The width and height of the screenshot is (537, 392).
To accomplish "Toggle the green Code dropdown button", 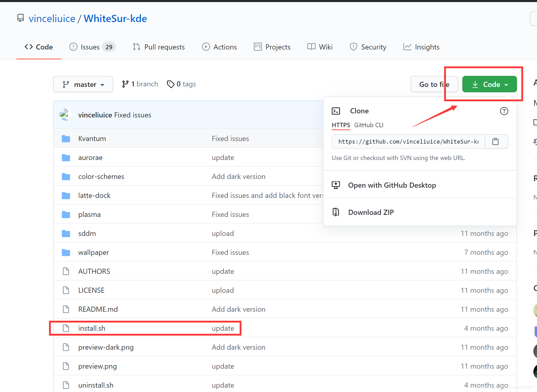I will pos(490,84).
